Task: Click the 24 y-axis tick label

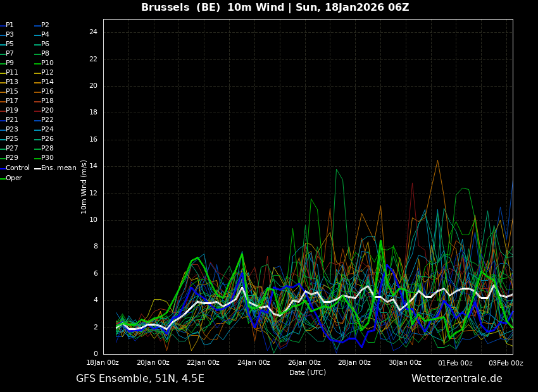Action: coord(93,32)
